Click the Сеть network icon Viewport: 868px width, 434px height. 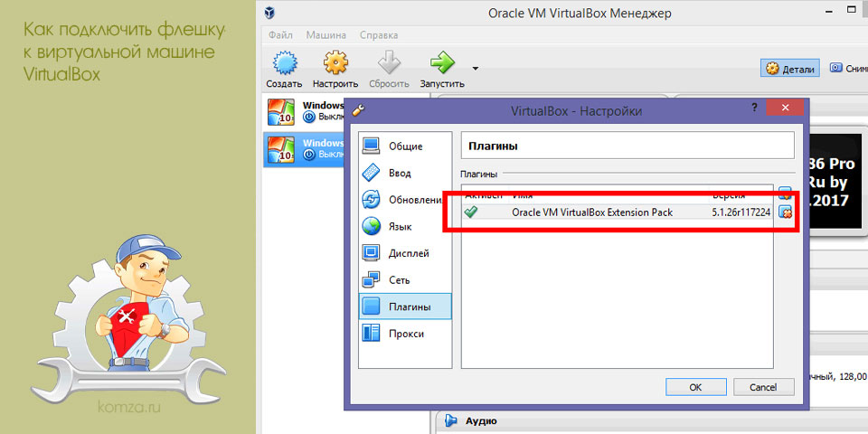point(371,280)
